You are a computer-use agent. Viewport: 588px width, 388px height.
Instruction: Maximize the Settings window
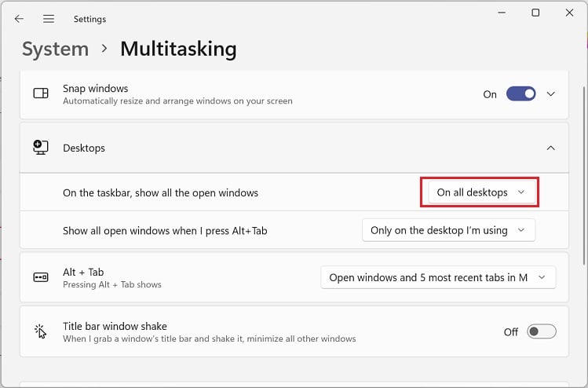point(535,13)
